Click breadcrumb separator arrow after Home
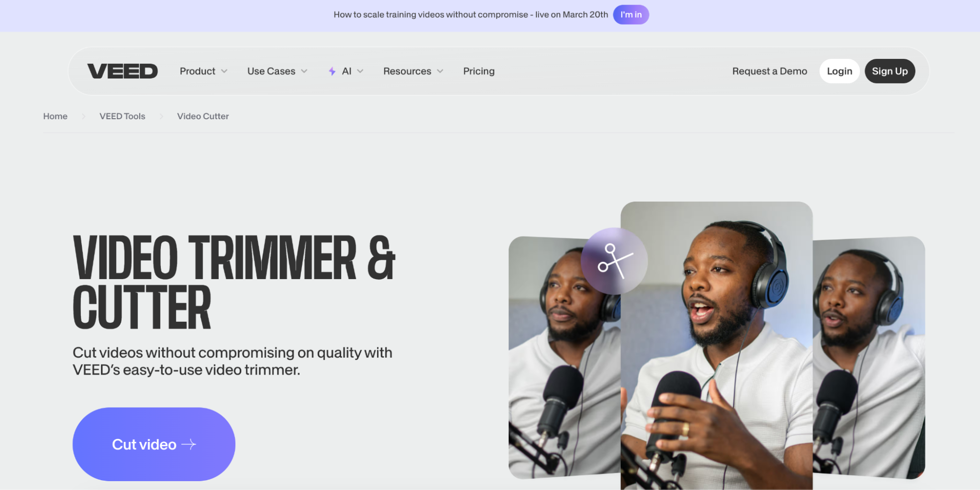Image resolution: width=980 pixels, height=490 pixels. point(84,116)
